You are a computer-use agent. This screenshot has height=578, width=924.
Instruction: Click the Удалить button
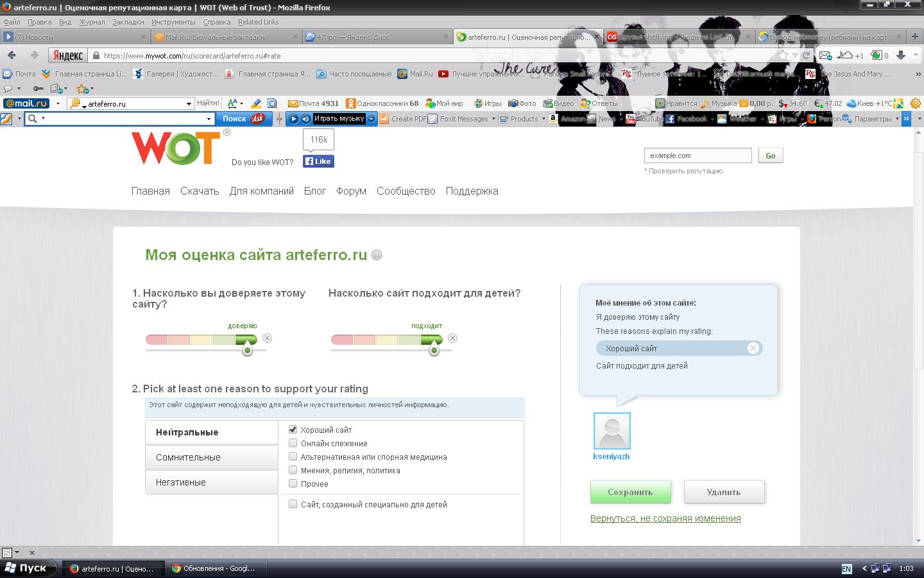[x=724, y=492]
